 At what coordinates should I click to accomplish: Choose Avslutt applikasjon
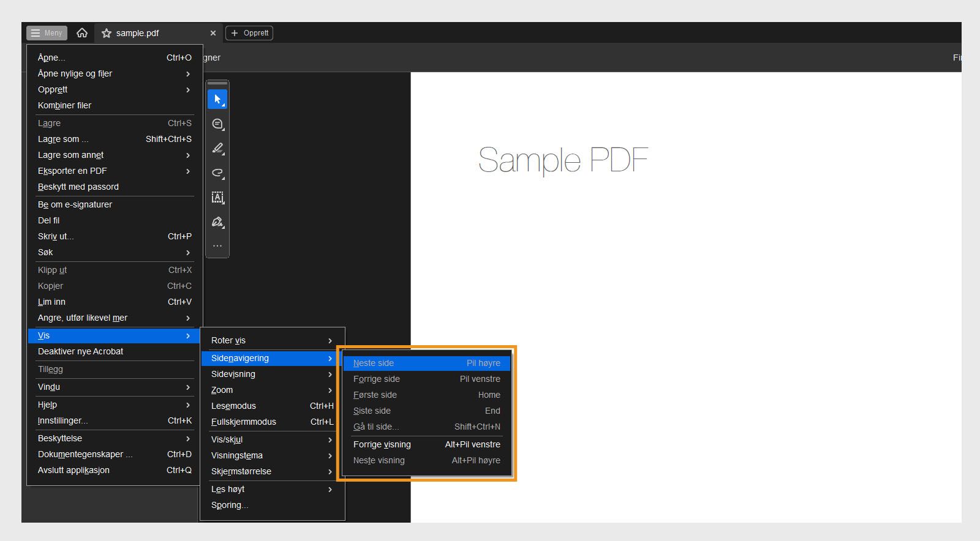[115, 470]
